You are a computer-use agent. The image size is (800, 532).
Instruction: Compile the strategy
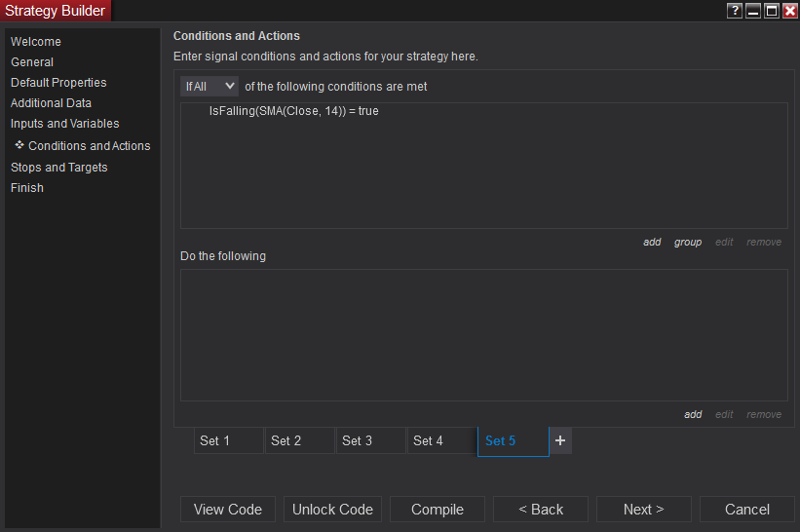click(437, 509)
